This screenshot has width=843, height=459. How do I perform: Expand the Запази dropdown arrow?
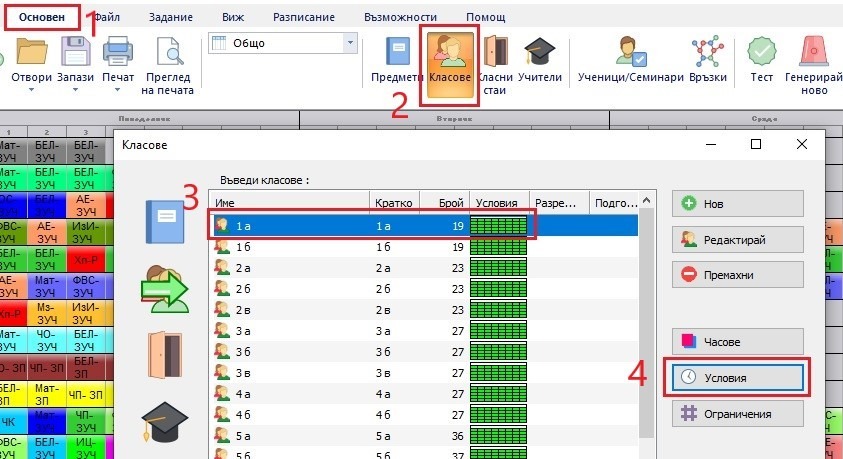point(75,90)
